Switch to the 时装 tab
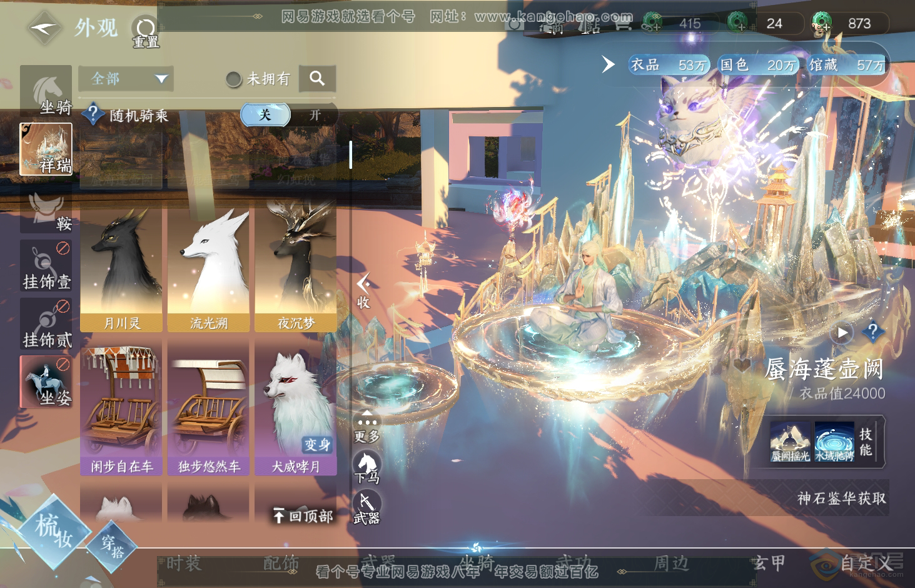Viewport: 915px width, 588px height. pos(184,563)
